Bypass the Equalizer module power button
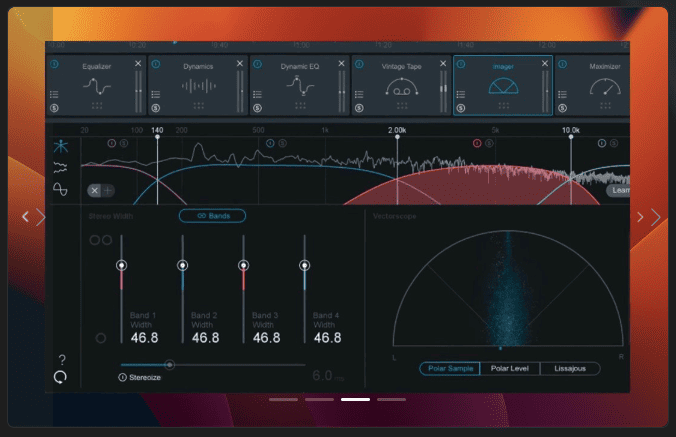The height and width of the screenshot is (437, 676). coord(54,64)
